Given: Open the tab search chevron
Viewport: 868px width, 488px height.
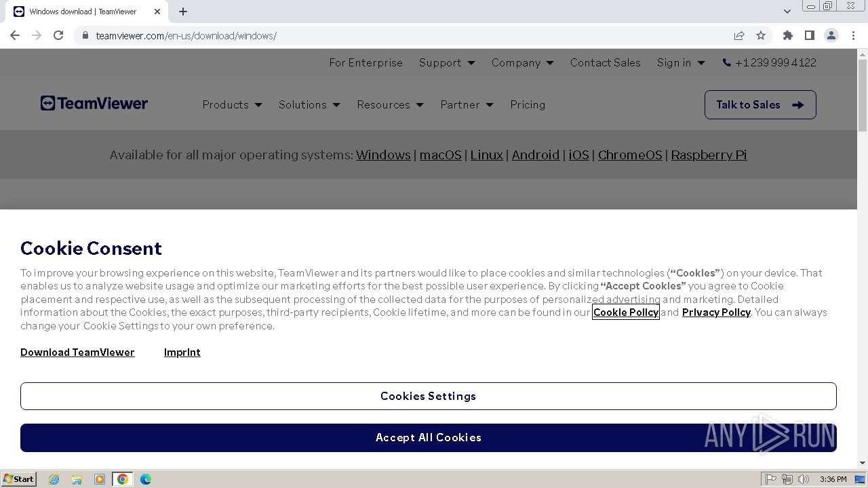Looking at the screenshot, I should 787,12.
